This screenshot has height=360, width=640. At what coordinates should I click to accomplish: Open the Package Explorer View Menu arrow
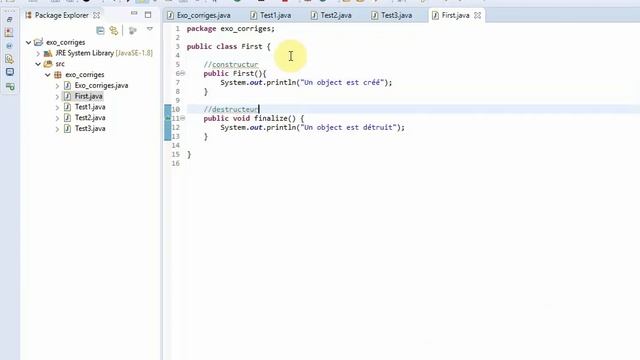click(150, 29)
